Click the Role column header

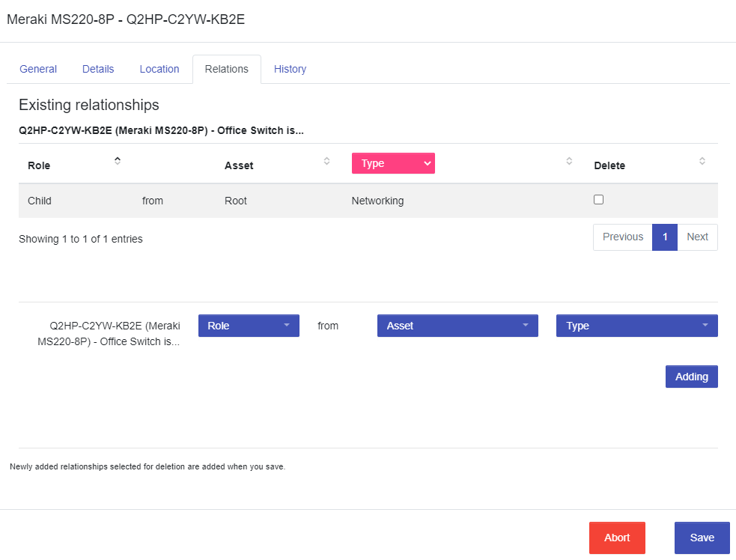(x=39, y=165)
